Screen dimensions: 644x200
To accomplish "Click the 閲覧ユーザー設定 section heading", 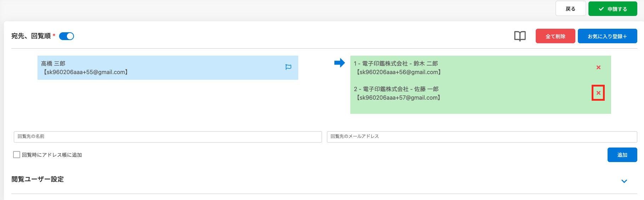I will click(x=38, y=179).
